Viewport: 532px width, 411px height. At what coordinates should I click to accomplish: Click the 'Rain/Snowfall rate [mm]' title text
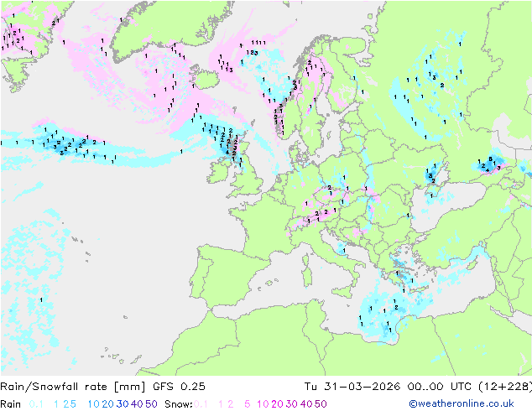pos(73,387)
